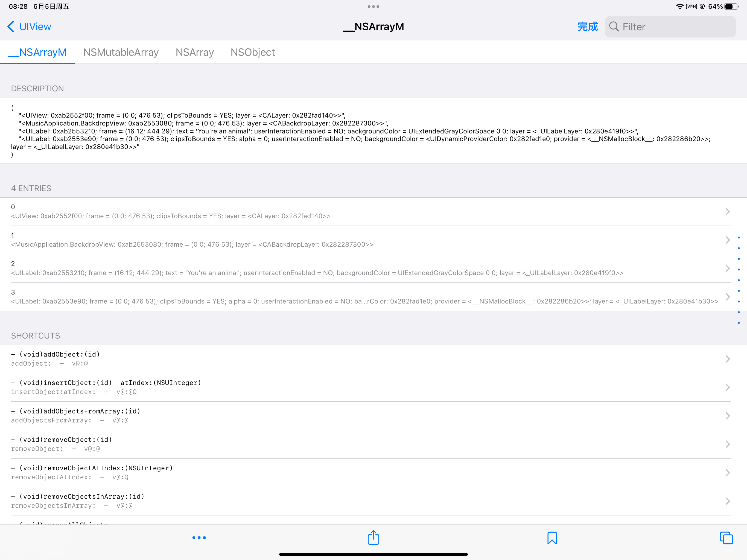Tap the Wi-Fi status icon

[x=679, y=6]
